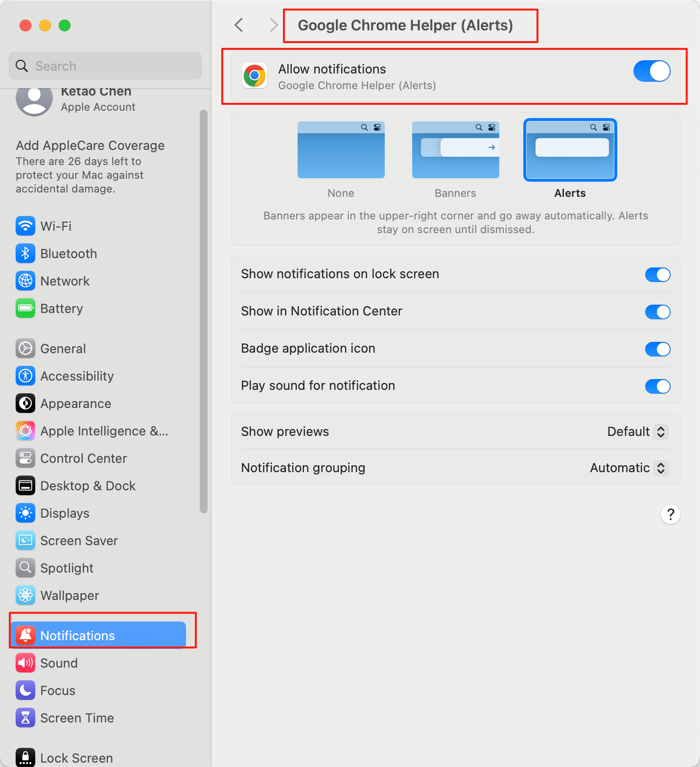Select Screen Time label in sidebar
Viewport: 700px width, 767px height.
pos(77,718)
